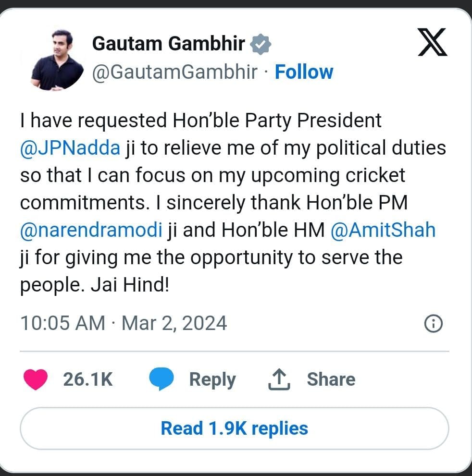Viewport: 472px width, 476px height.
Task: Open Read 1.9K replies
Action: pyautogui.click(x=234, y=428)
